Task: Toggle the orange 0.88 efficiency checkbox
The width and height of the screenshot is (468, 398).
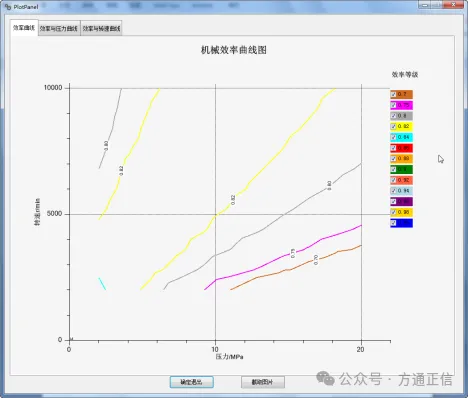Action: 393,158
